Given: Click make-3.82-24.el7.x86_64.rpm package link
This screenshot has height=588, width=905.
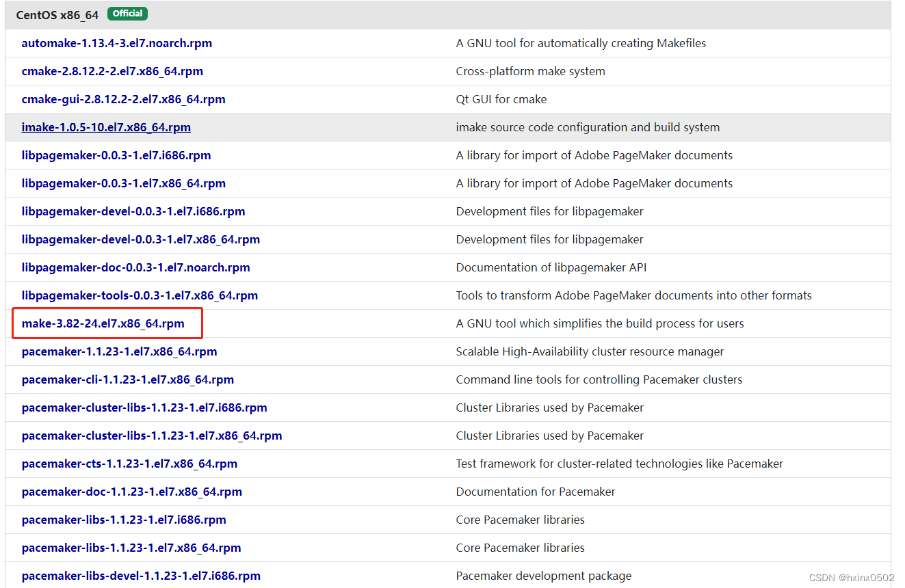Looking at the screenshot, I should (103, 323).
